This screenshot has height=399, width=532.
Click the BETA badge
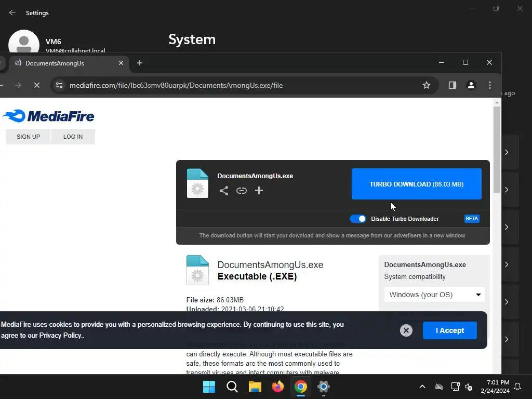coord(472,219)
